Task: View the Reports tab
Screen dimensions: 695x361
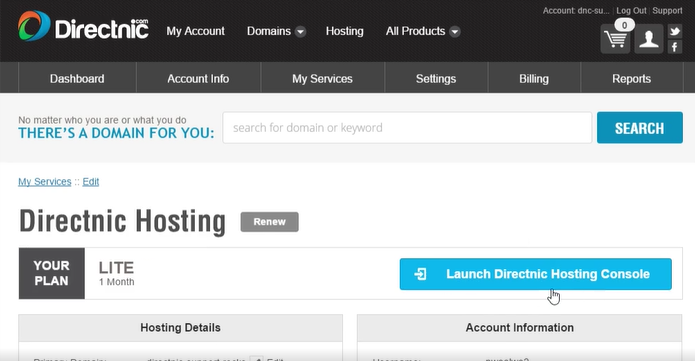Action: point(632,78)
